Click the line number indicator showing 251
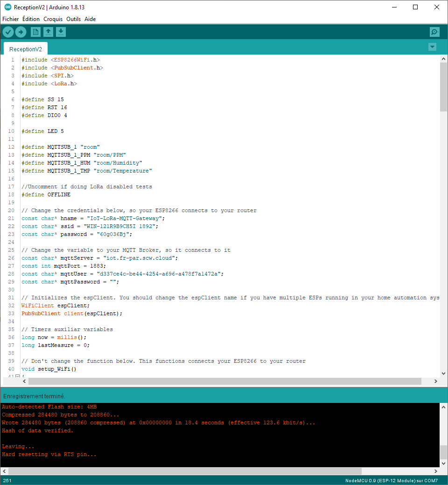The height and width of the screenshot is (485, 448). pos(7,480)
